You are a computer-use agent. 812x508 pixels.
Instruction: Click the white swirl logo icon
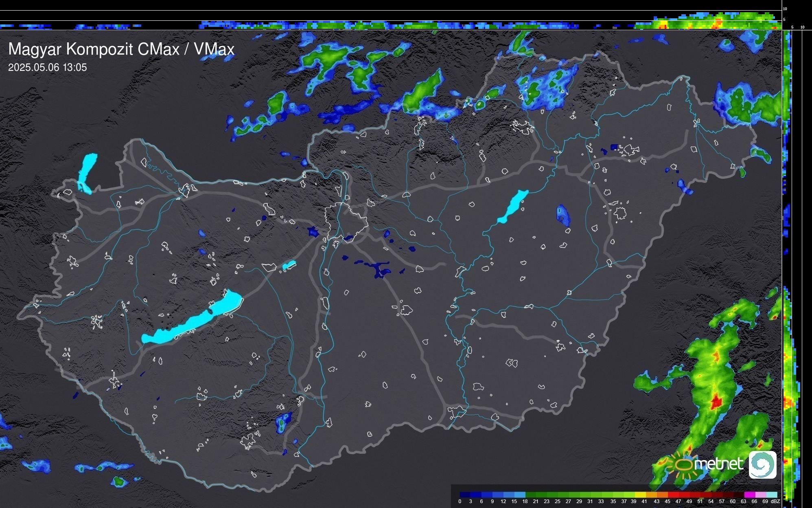tap(762, 464)
